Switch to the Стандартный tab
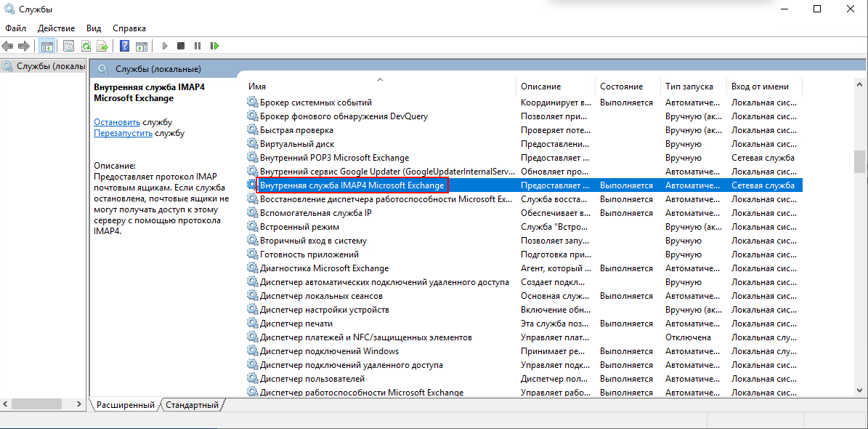Screen dimensions: 868x429 193,405
